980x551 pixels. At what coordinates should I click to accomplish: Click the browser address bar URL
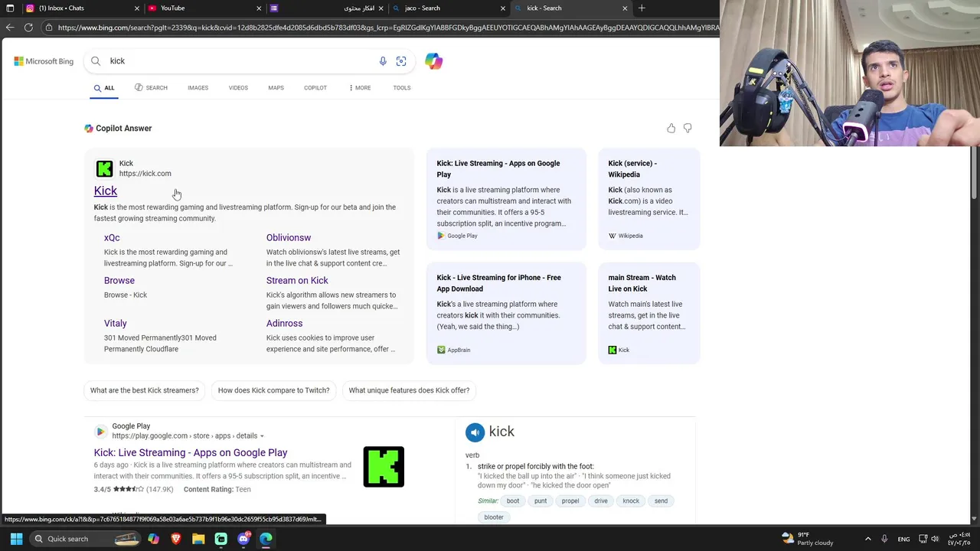coord(387,28)
